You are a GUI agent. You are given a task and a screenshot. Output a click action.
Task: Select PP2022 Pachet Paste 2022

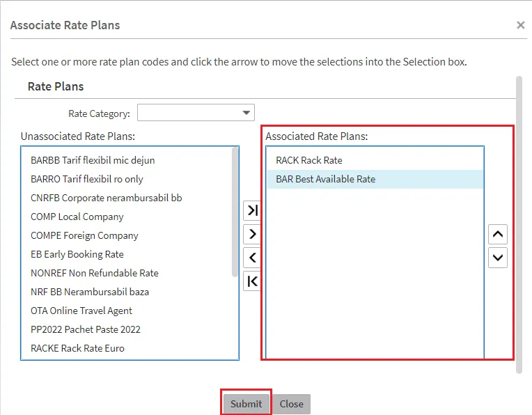pos(86,329)
